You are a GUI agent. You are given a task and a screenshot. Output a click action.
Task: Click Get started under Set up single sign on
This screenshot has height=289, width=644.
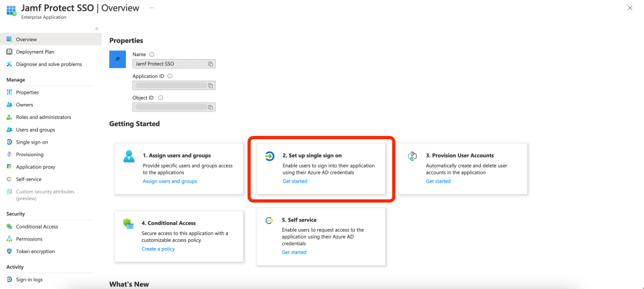point(295,181)
